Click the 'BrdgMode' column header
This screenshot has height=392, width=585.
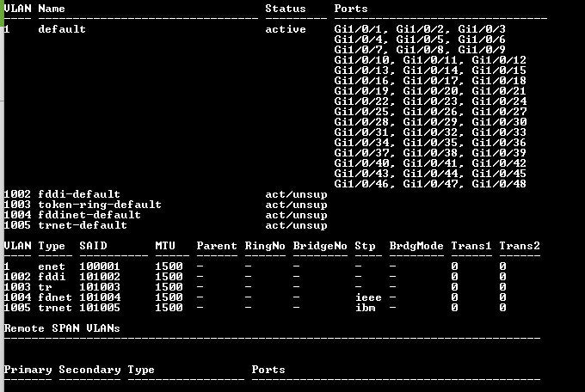pyautogui.click(x=416, y=246)
